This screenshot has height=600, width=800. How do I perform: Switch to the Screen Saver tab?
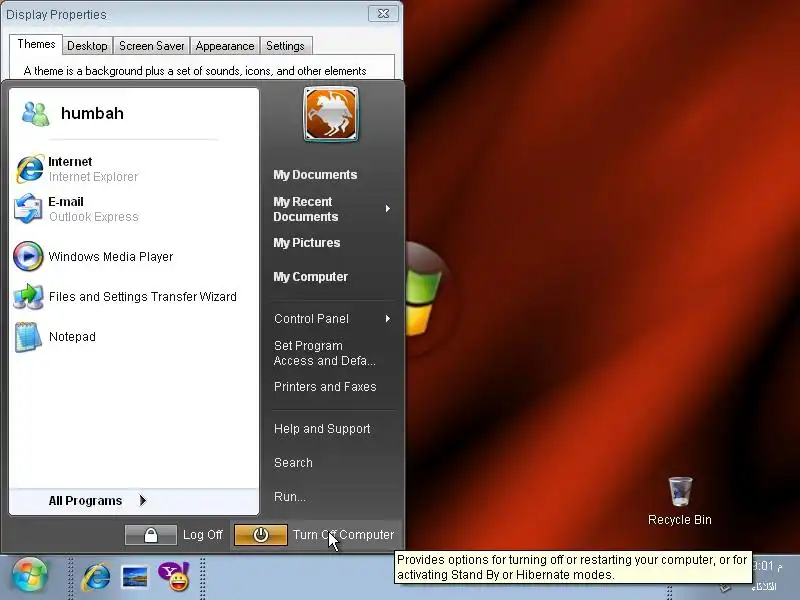(152, 46)
